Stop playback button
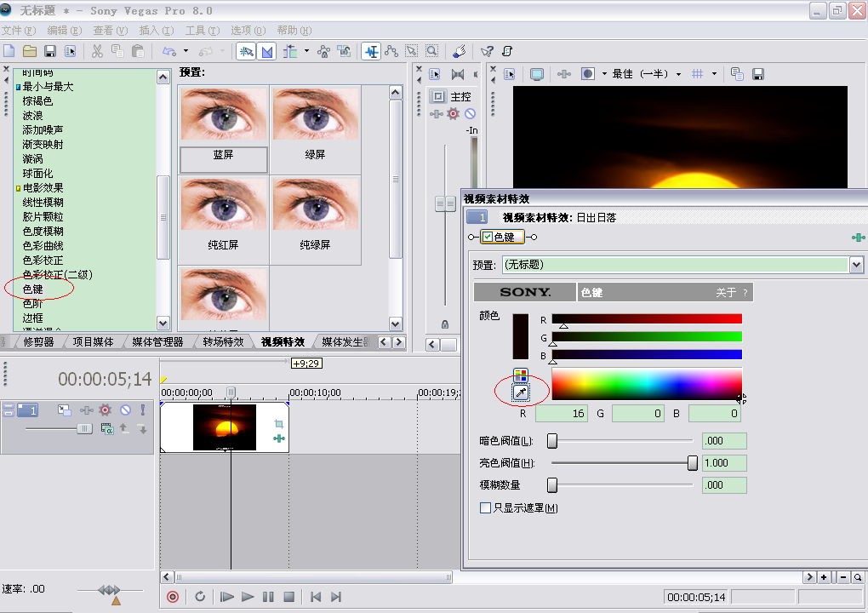Screen dimensions: 868x613 (x=288, y=597)
